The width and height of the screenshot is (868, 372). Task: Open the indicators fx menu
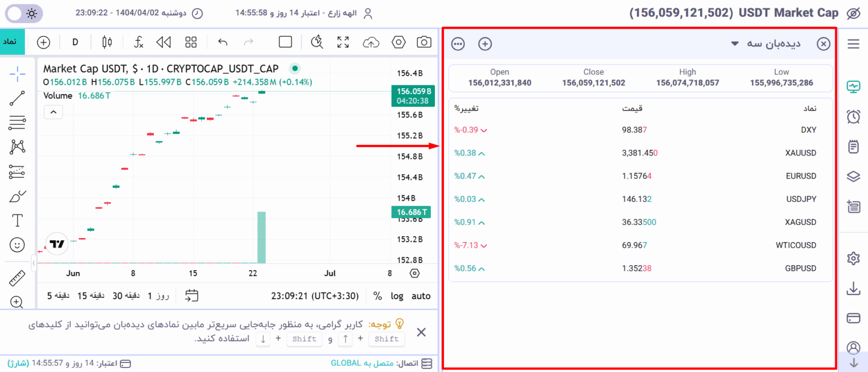(x=139, y=42)
